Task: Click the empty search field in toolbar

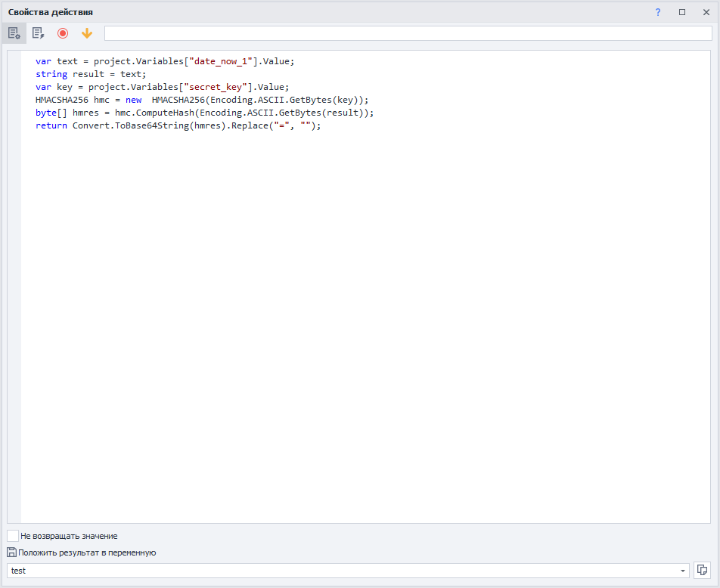Action: click(408, 33)
